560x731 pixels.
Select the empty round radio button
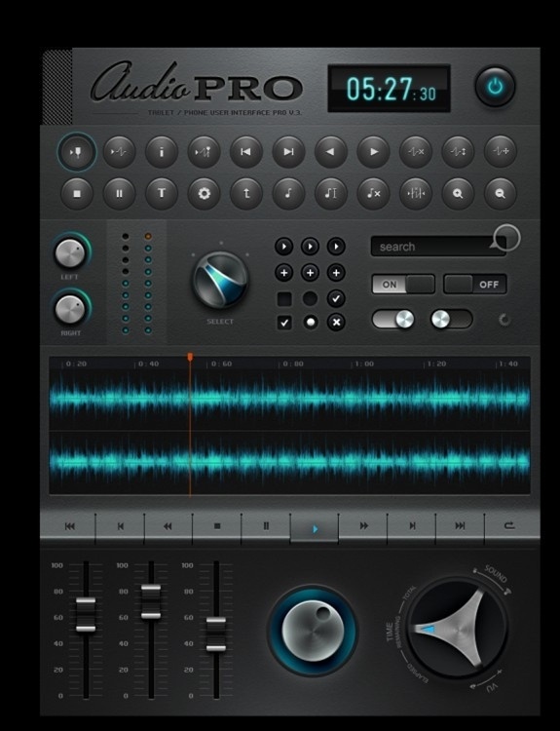pyautogui.click(x=311, y=299)
